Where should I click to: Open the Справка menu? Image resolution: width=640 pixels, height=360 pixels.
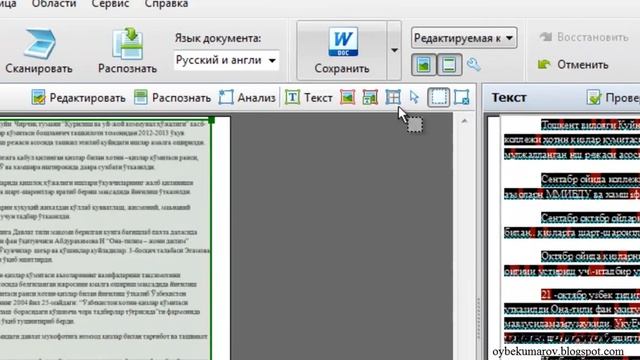point(166,4)
